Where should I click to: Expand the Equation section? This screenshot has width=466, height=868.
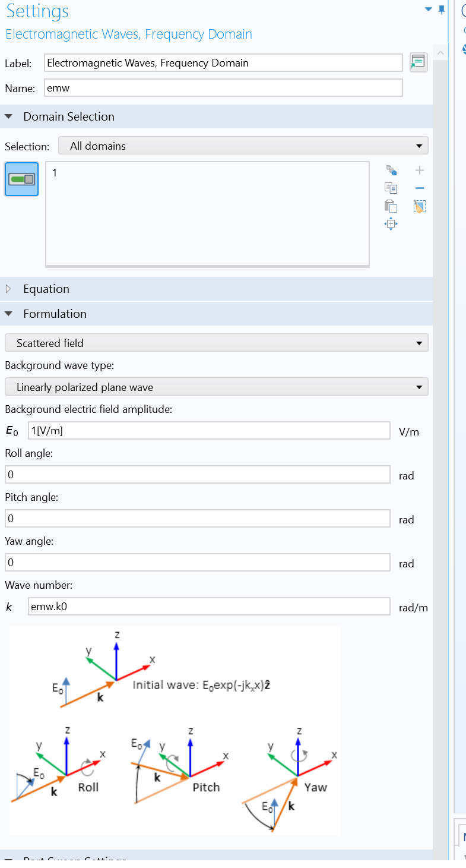8,289
